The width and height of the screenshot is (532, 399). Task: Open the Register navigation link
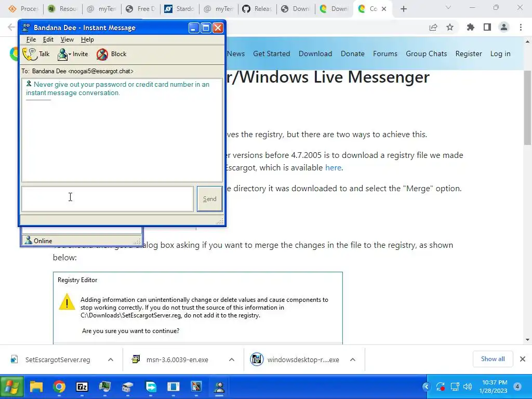coord(469,54)
